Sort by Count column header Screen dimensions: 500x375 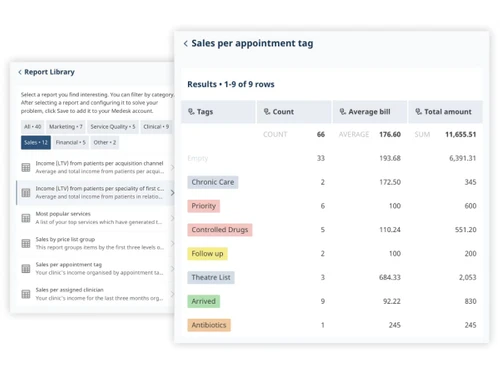click(x=294, y=112)
